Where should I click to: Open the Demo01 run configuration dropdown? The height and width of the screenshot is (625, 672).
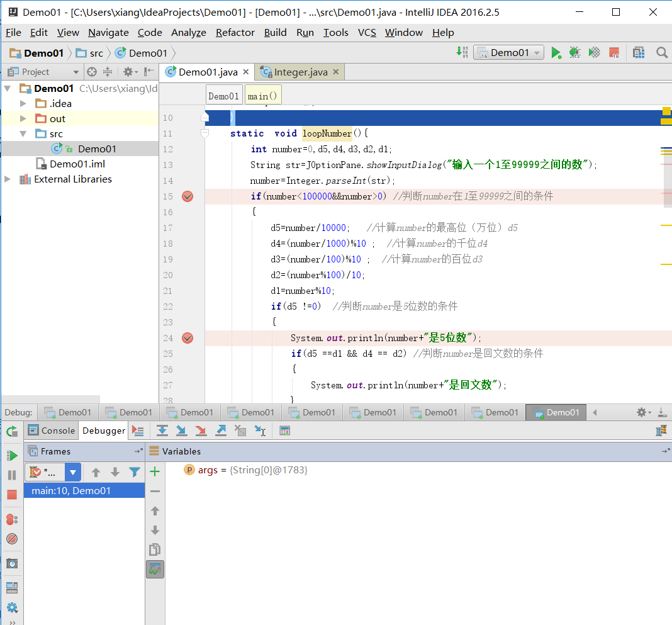[x=508, y=53]
